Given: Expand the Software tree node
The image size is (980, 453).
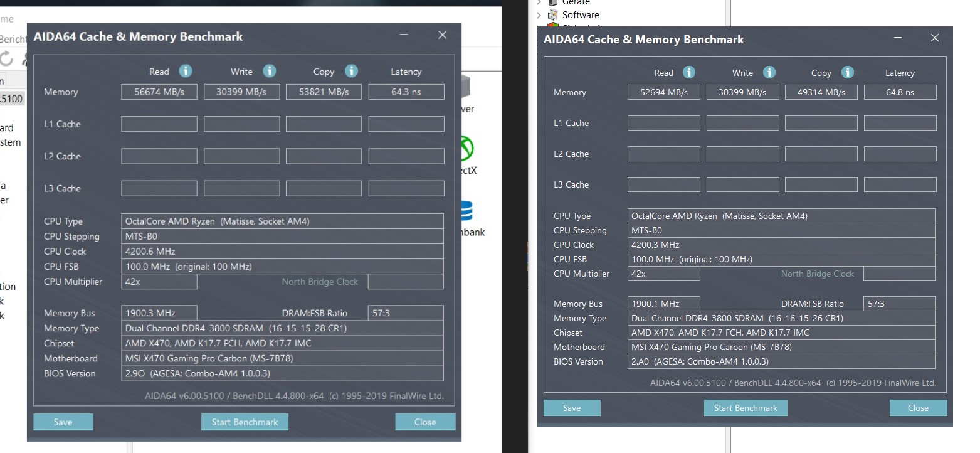Looking at the screenshot, I should [539, 14].
